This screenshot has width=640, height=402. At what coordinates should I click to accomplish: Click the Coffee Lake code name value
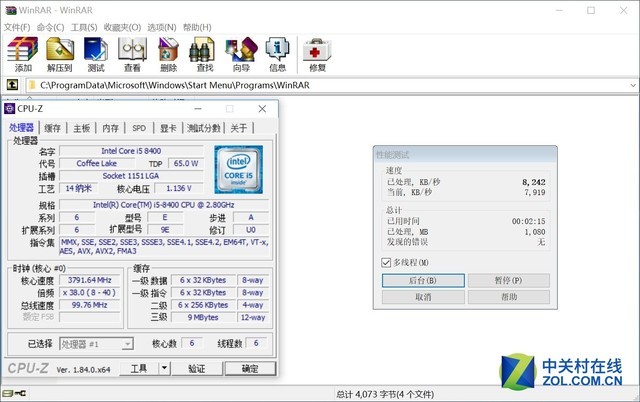coord(97,163)
